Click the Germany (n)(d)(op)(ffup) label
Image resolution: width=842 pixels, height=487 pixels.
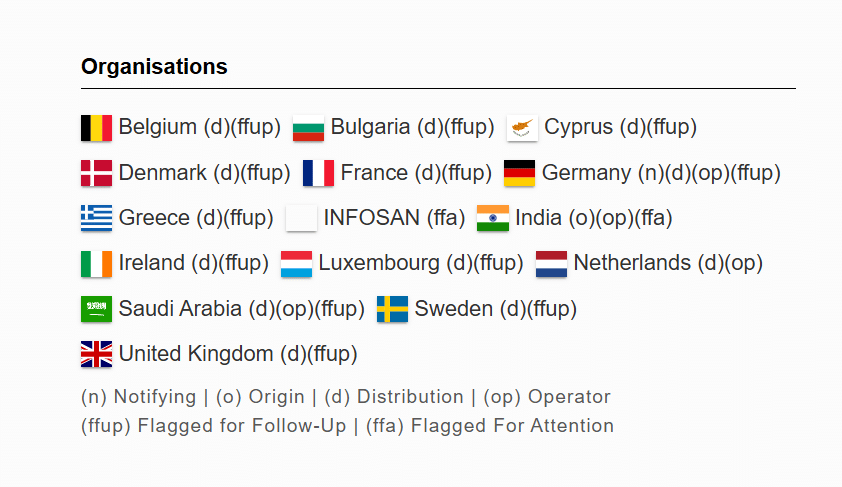(661, 173)
